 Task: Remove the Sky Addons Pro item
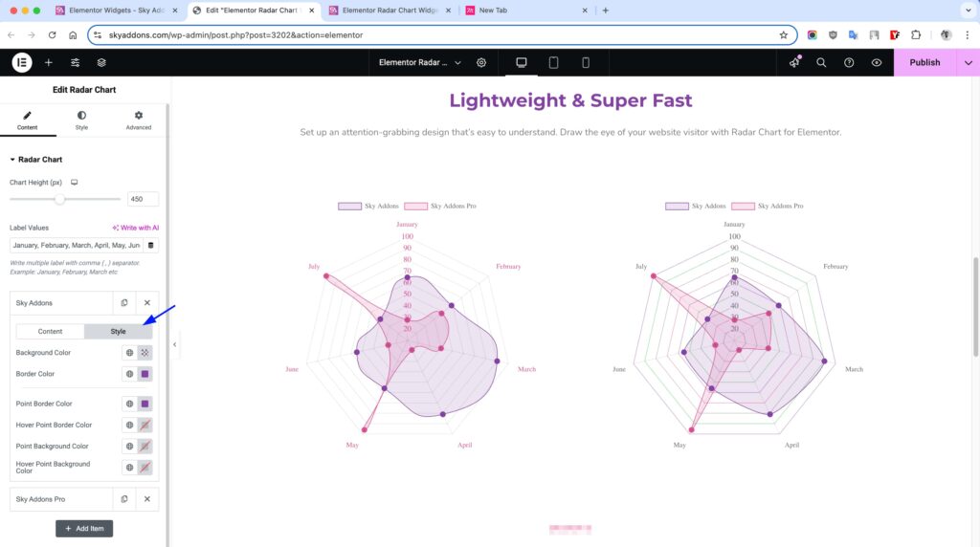point(147,499)
